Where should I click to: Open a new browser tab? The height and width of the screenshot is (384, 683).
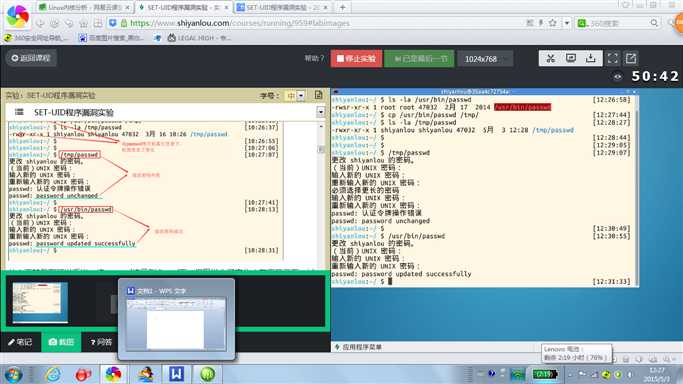[x=343, y=7]
